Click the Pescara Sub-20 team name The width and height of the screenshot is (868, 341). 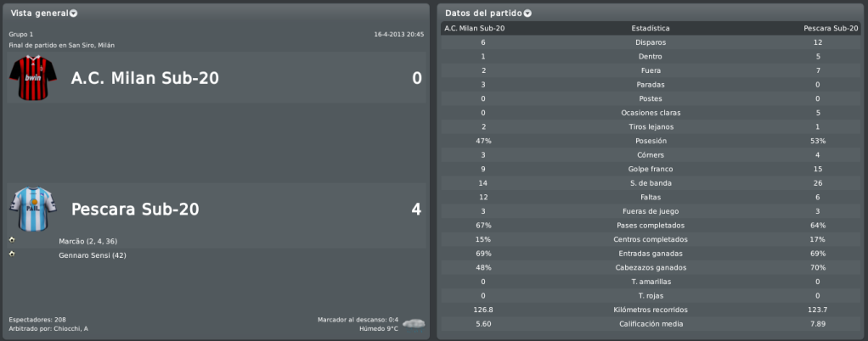(x=135, y=210)
